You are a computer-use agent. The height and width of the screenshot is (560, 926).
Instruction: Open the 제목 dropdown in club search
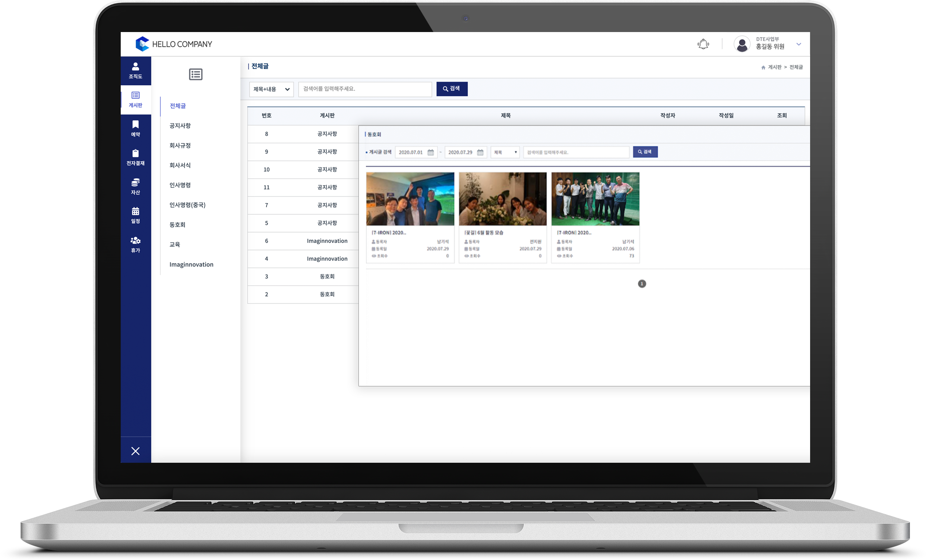[x=505, y=152]
